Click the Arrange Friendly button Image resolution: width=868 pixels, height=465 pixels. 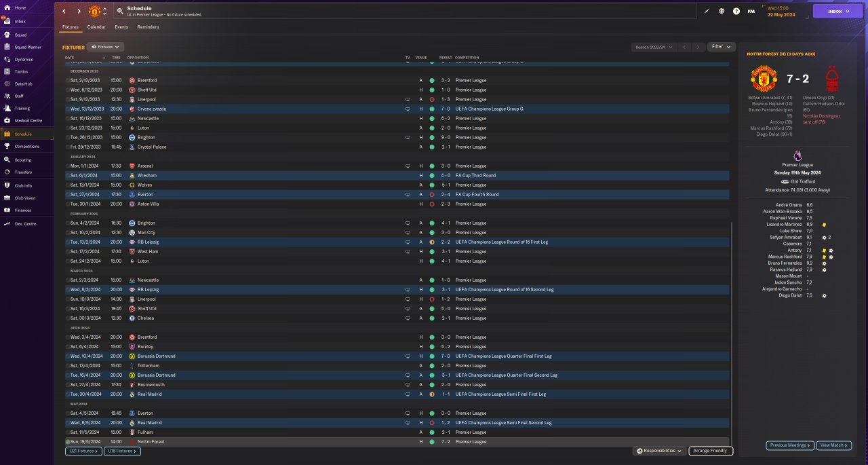[711, 451]
